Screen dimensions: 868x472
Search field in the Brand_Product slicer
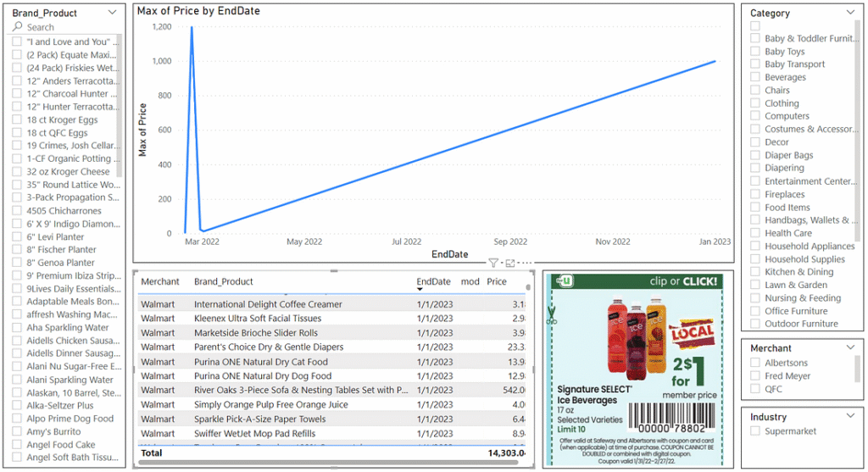tap(65, 26)
